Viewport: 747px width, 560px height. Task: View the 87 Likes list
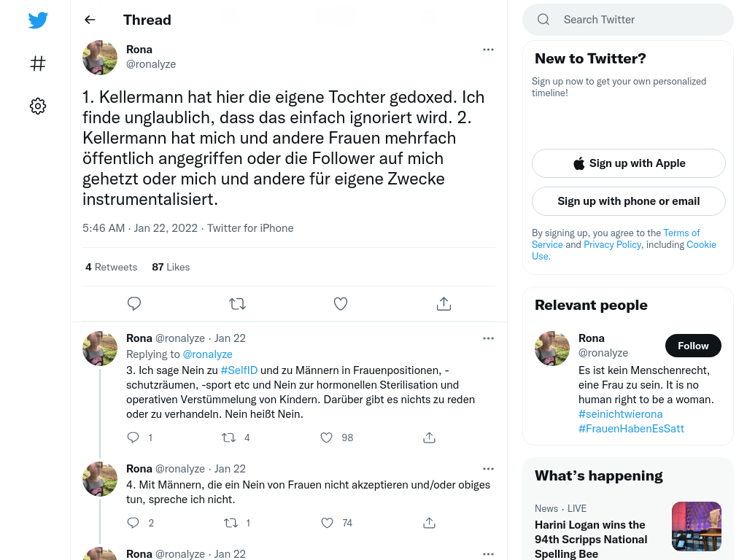pyautogui.click(x=171, y=267)
